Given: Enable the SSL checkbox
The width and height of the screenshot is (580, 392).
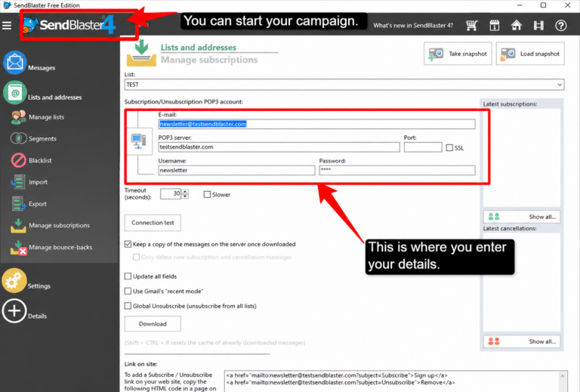Looking at the screenshot, I should pyautogui.click(x=449, y=147).
